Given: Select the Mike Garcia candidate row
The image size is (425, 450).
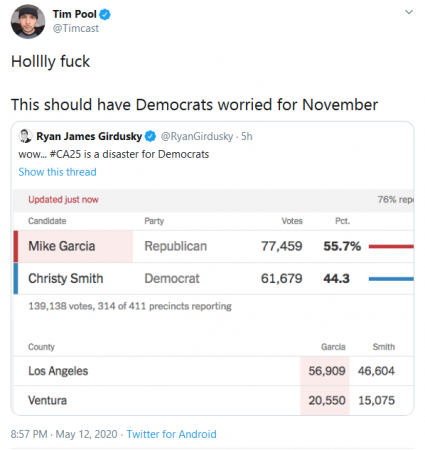Looking at the screenshot, I should point(213,246).
